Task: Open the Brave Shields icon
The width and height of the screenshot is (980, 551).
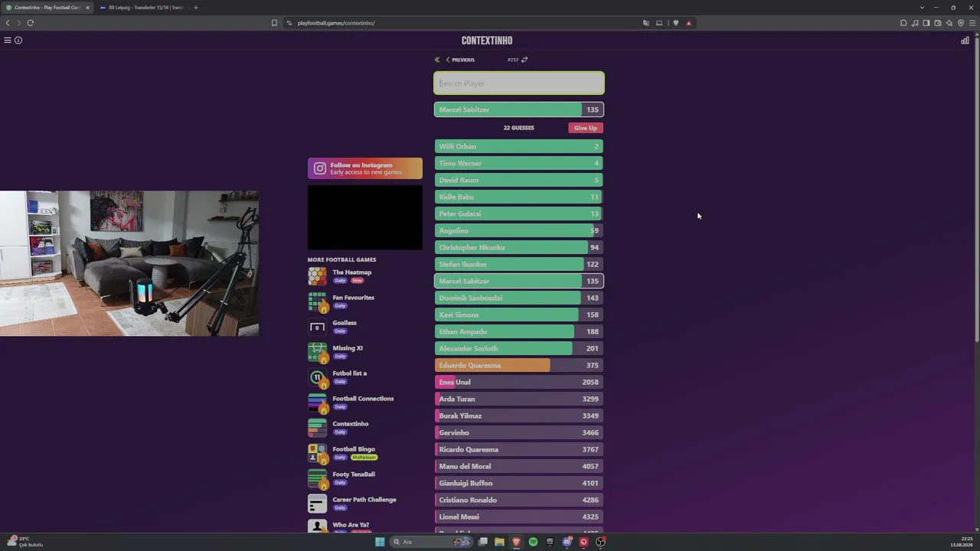Action: pyautogui.click(x=675, y=23)
